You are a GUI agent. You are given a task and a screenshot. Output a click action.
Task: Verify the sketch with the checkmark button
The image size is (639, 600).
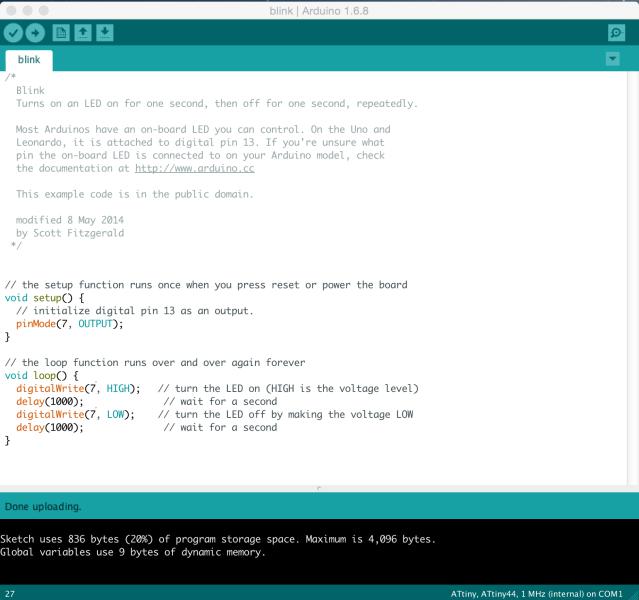click(x=13, y=33)
